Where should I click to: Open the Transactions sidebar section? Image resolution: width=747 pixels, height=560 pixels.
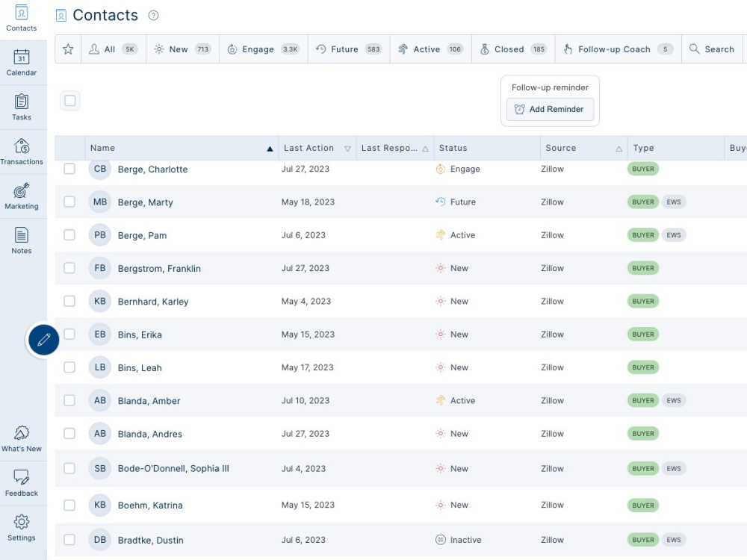pyautogui.click(x=22, y=152)
